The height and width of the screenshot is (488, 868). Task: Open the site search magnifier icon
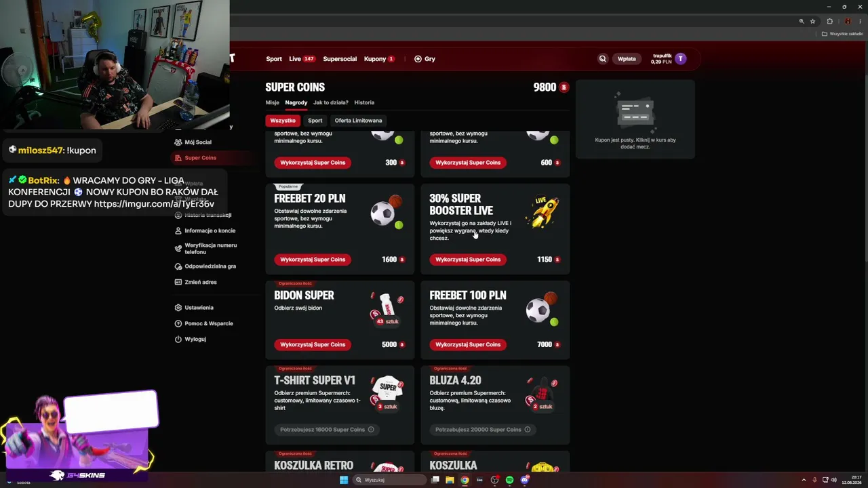point(602,59)
